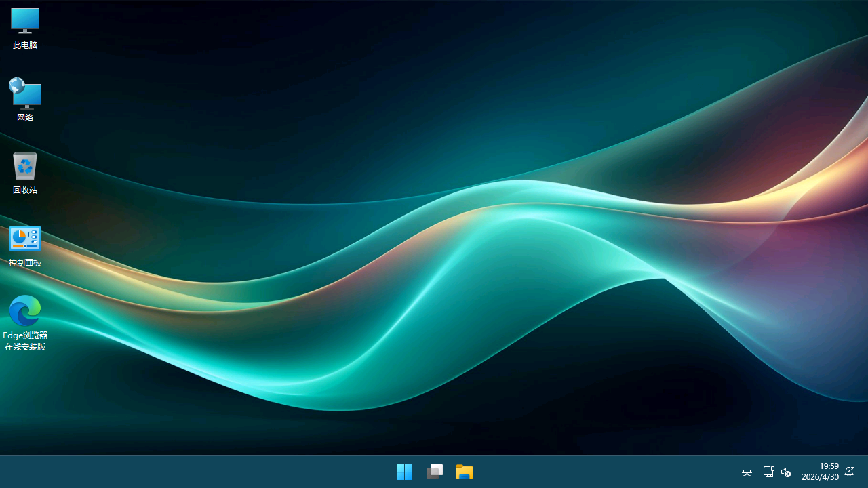Launch File Explorer from taskbar
The height and width of the screenshot is (488, 868).
click(465, 472)
